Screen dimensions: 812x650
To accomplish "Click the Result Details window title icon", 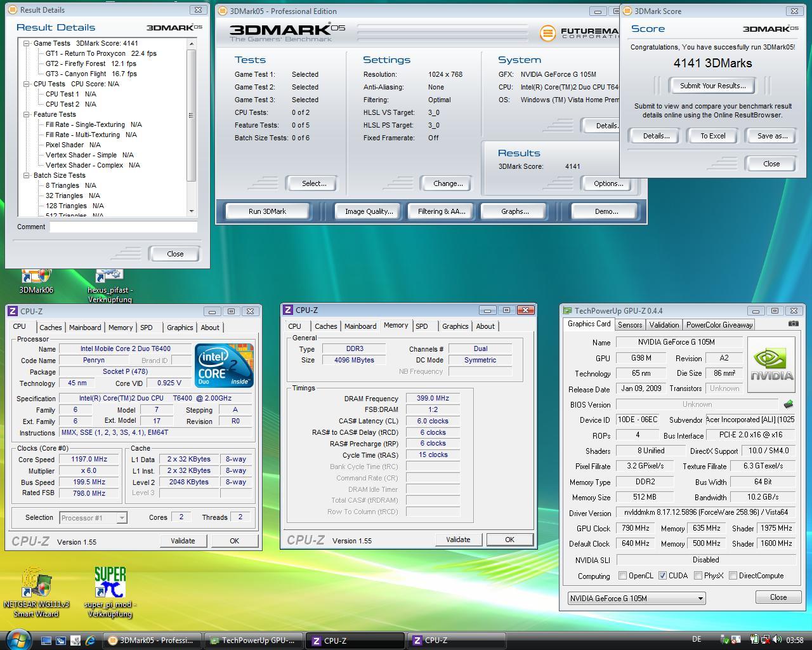I will coord(12,10).
